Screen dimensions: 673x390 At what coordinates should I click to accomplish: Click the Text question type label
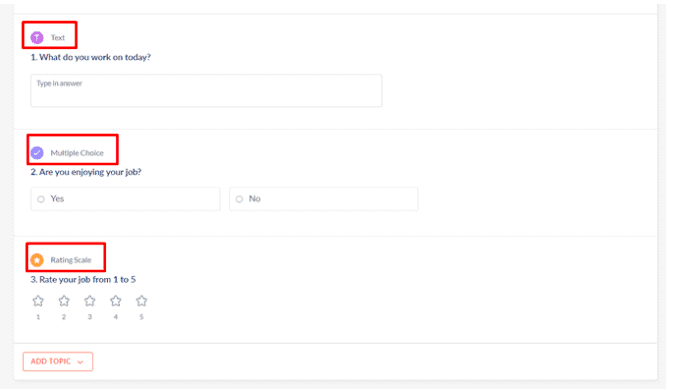coord(58,38)
